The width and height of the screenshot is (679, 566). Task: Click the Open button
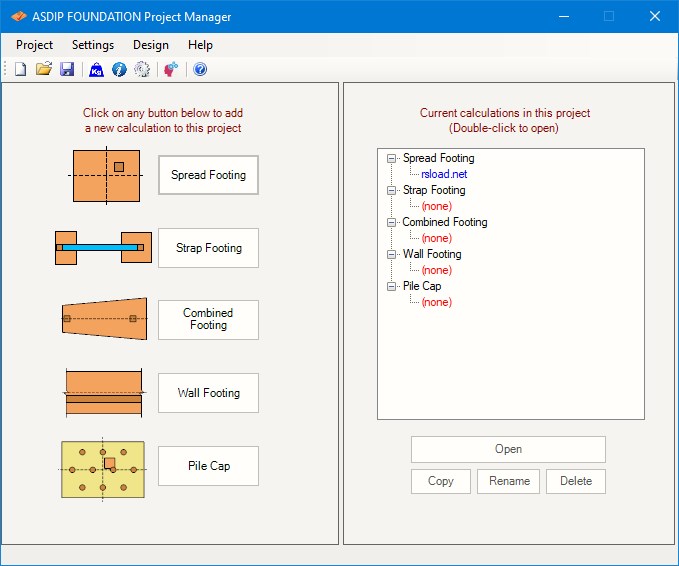(508, 449)
